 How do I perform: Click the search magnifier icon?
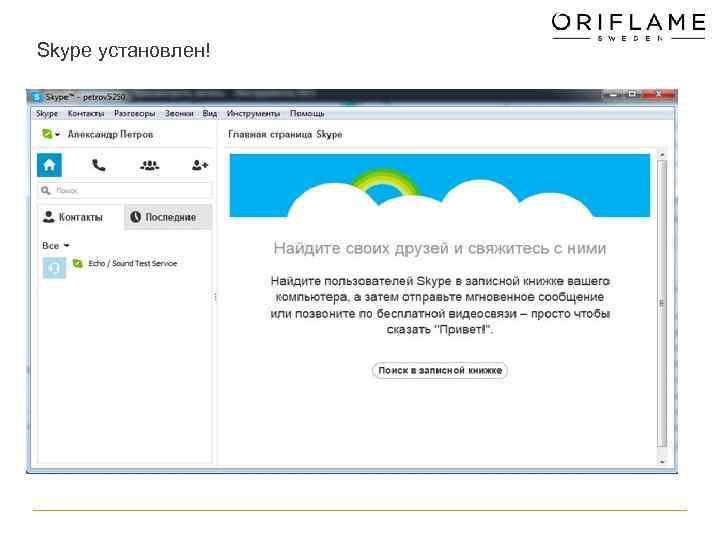click(x=45, y=190)
